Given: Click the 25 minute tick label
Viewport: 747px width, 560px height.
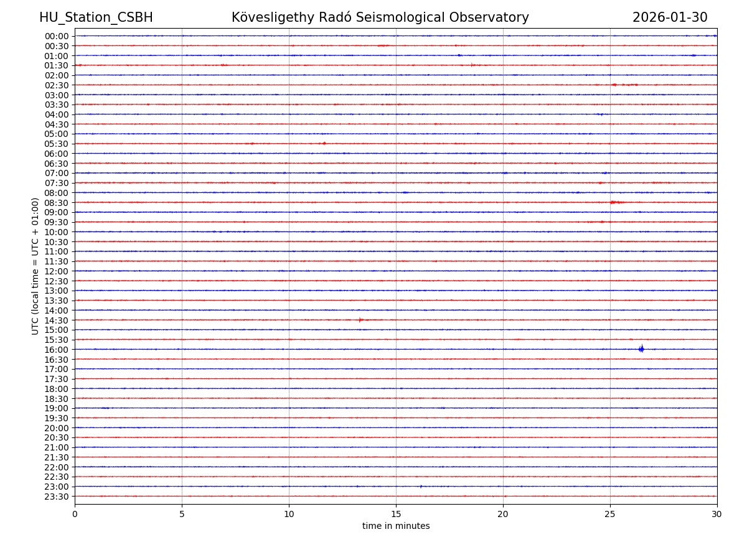Looking at the screenshot, I should click(x=610, y=514).
